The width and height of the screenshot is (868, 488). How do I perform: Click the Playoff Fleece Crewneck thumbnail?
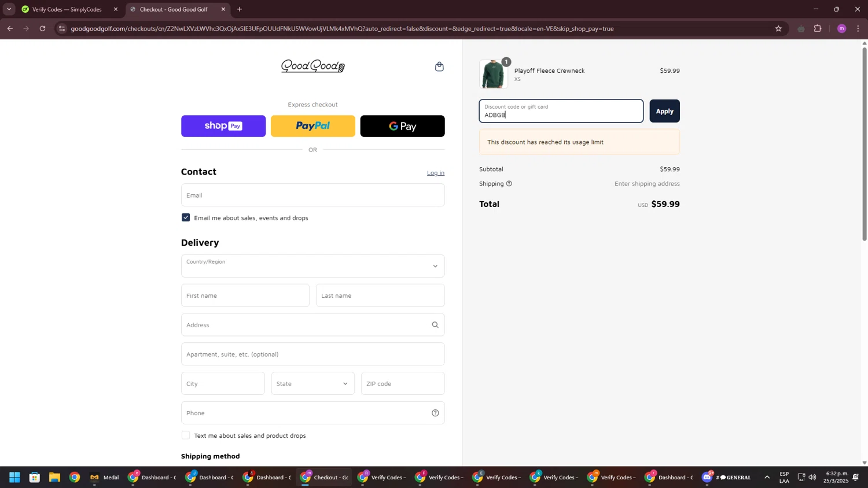click(x=494, y=74)
